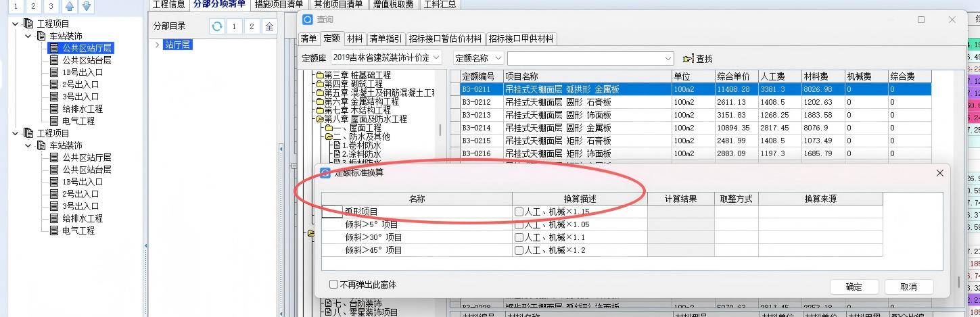Open the 定额名称 search type dropdown
The width and height of the screenshot is (980, 317).
(x=498, y=58)
